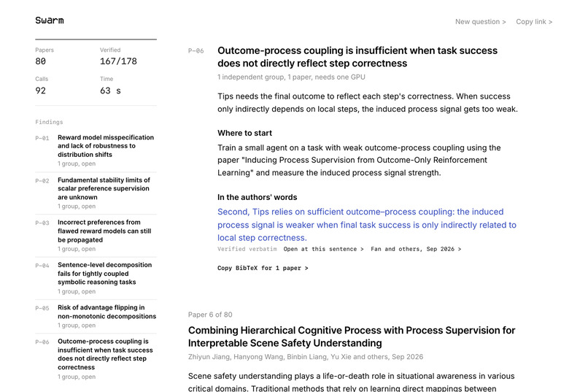Open paper title Combining Hierarchical Cognitive Process
588x392 pixels.
coord(352,337)
